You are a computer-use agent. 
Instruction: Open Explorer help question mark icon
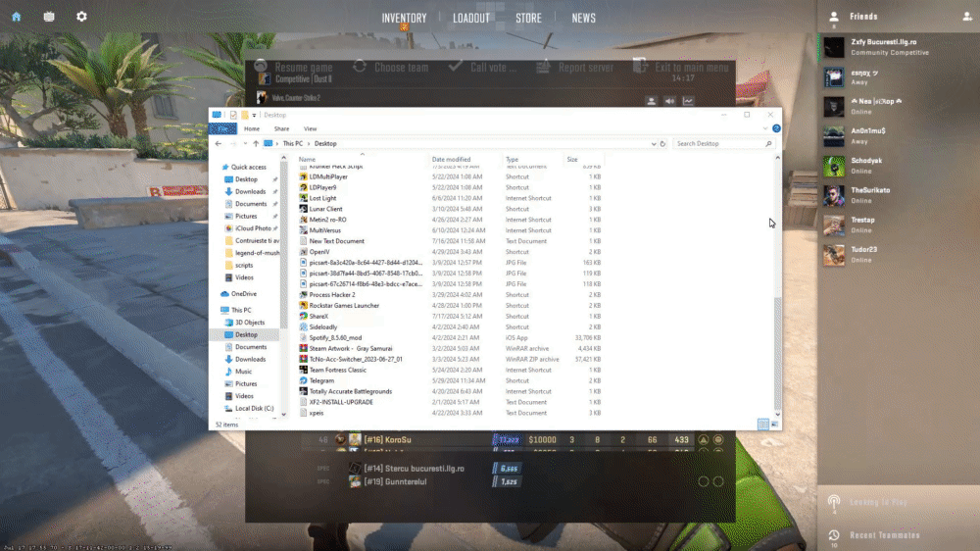(776, 128)
